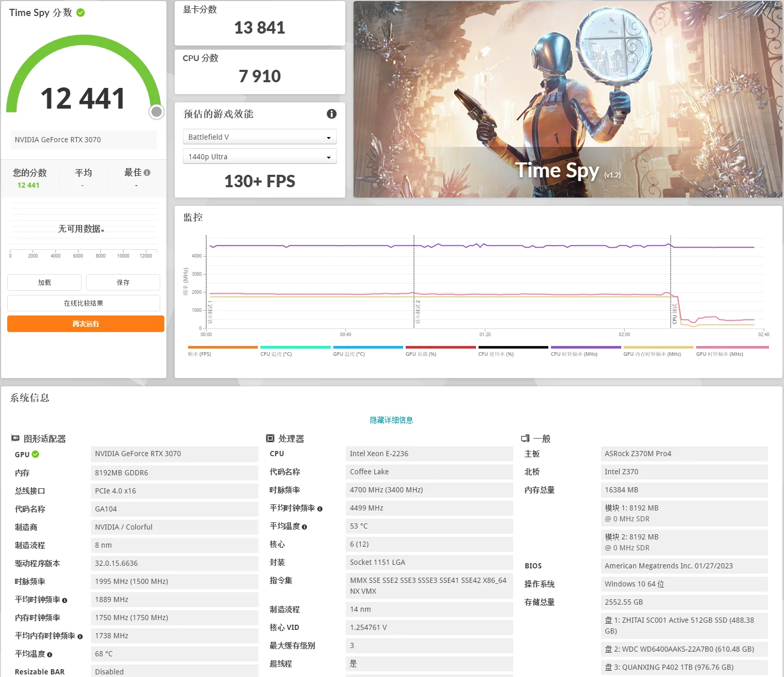Click the Time Spy benchmark artwork image
The height and width of the screenshot is (677, 784).
(x=567, y=99)
